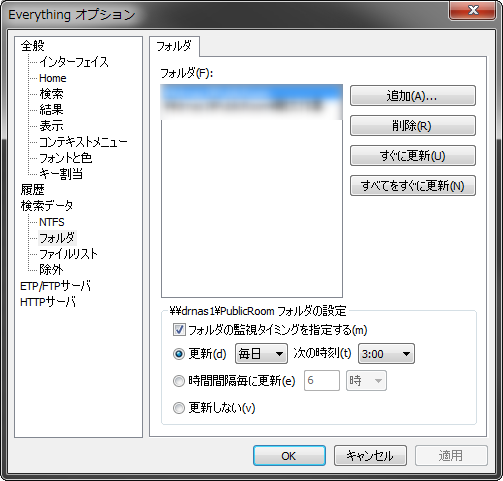Open the 毎日 frequency dropdown
The width and height of the screenshot is (503, 481).
click(x=261, y=354)
